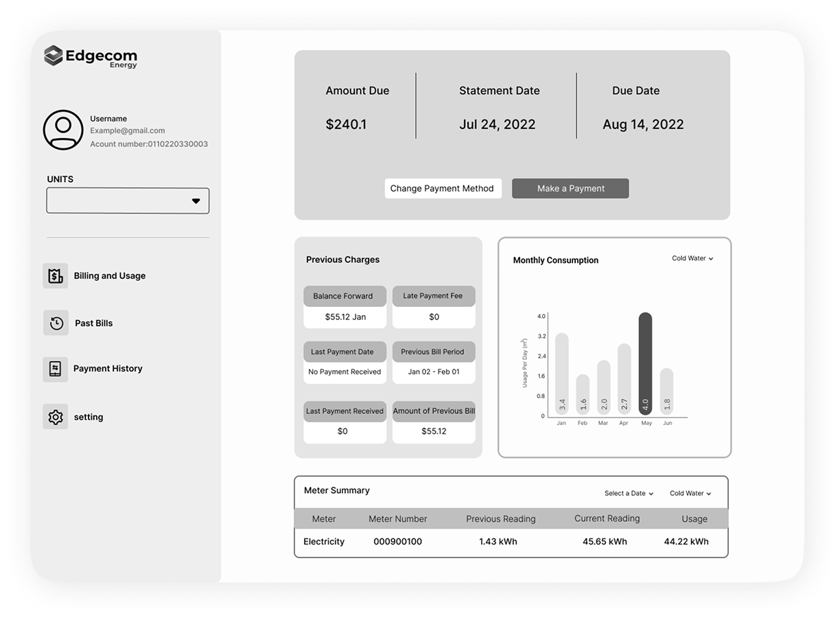The width and height of the screenshot is (840, 618).
Task: Click the Edgecom Energy logo icon
Action: coord(54,56)
